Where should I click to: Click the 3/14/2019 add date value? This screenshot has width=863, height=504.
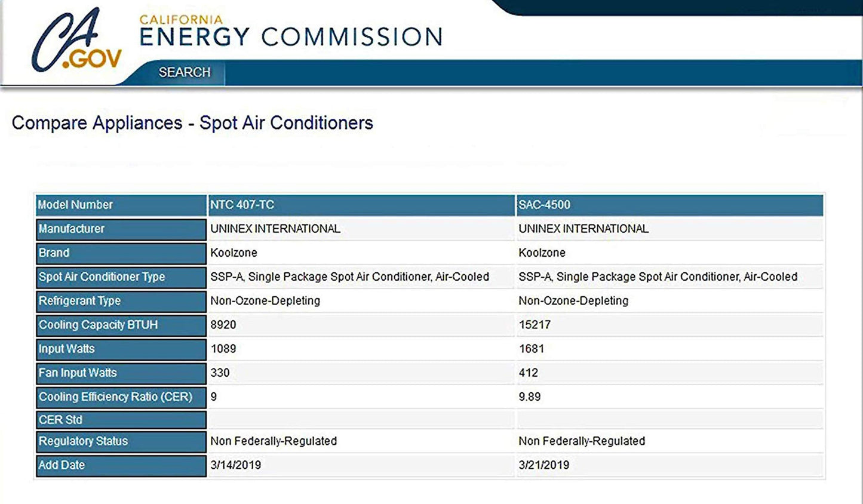click(x=235, y=465)
